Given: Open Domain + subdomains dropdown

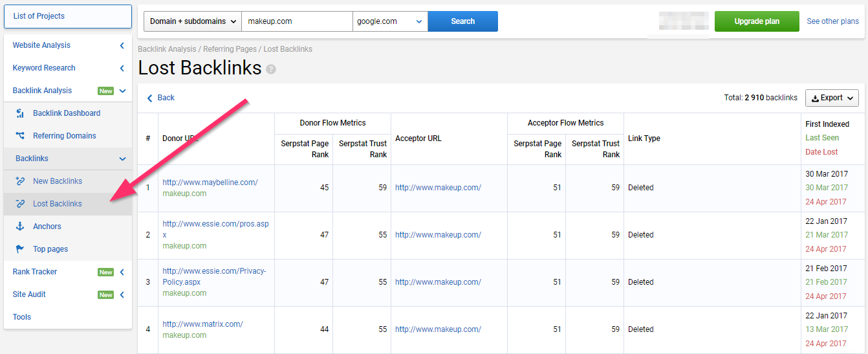Looking at the screenshot, I should pos(193,21).
